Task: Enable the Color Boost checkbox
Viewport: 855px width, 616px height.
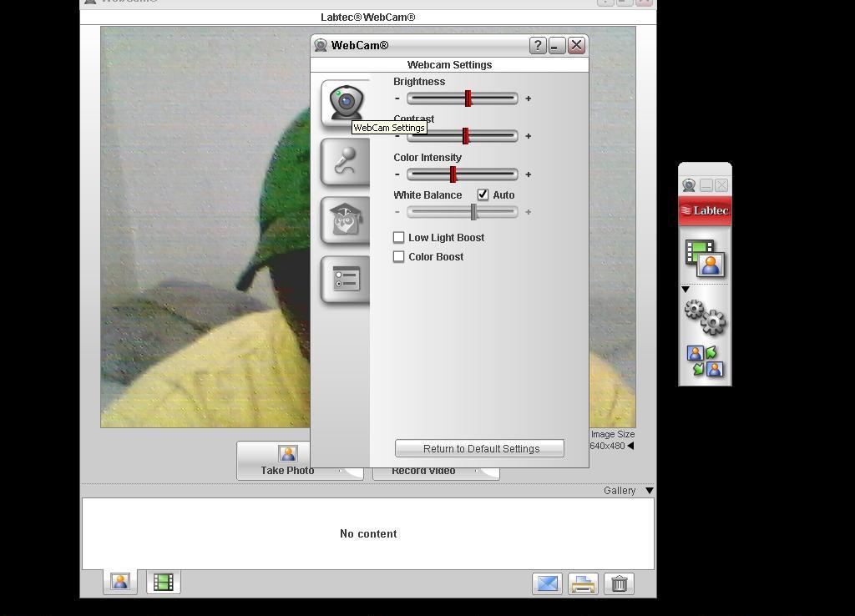Action: point(399,256)
